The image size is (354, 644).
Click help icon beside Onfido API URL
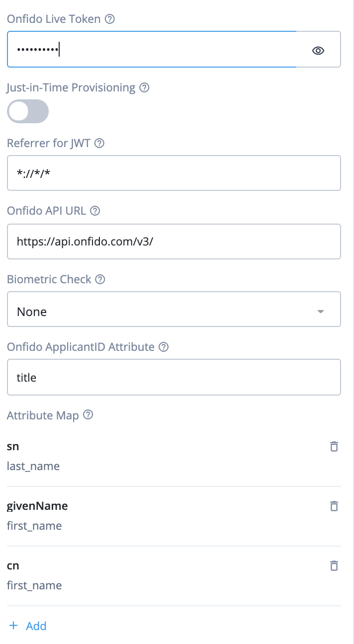pyautogui.click(x=95, y=211)
